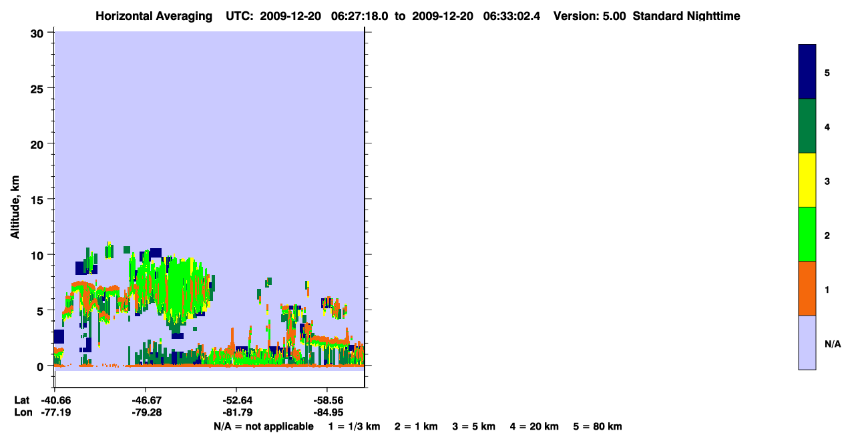Click the y-axis tick label 30
The width and height of the screenshot is (868, 445).
39,33
